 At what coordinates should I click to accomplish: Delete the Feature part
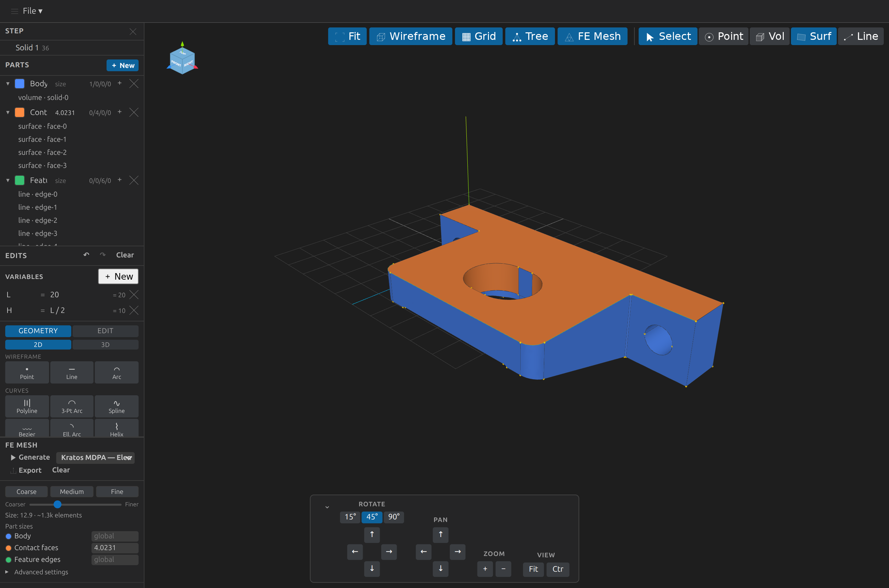coord(134,180)
